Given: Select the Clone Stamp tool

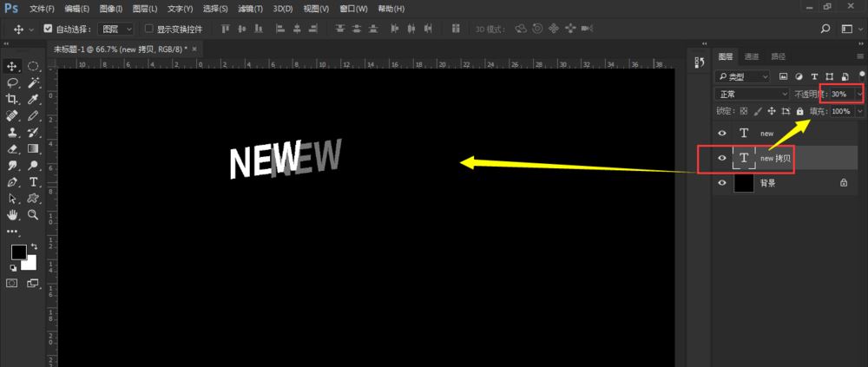Looking at the screenshot, I should tap(11, 132).
